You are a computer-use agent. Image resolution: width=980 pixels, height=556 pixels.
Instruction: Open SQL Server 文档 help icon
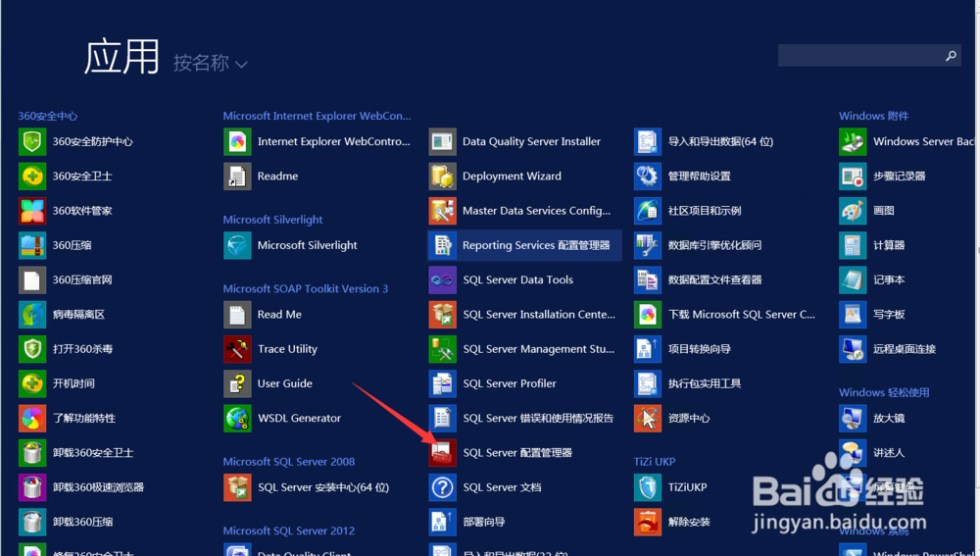pos(443,487)
